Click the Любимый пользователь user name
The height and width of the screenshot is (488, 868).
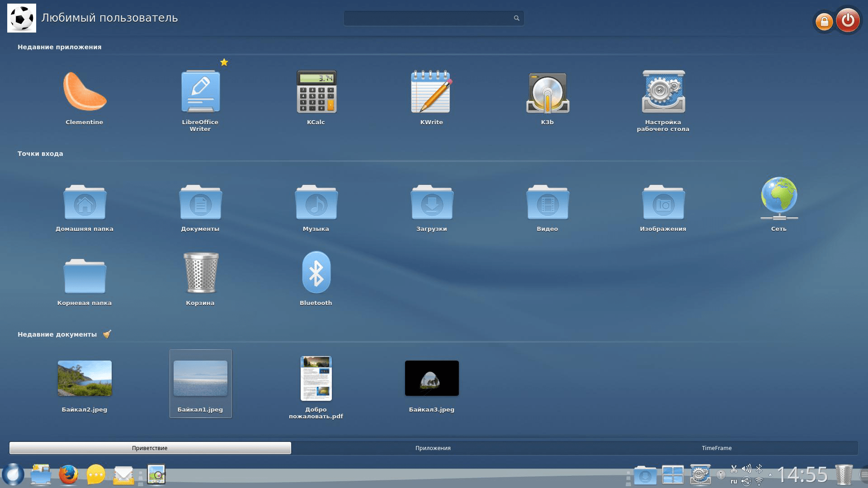tap(109, 18)
